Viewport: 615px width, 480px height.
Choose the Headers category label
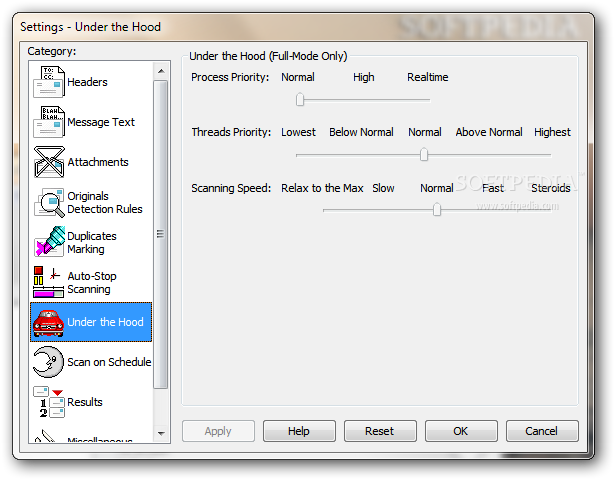(x=87, y=82)
